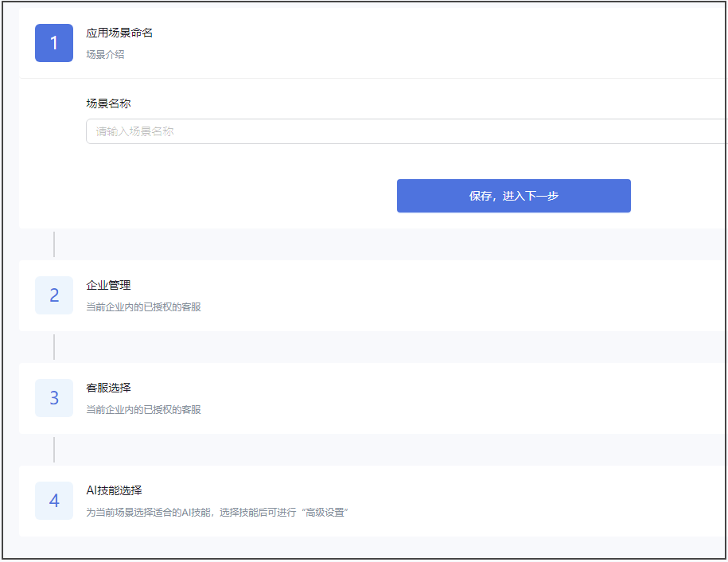Focus the 请输入场景名称 input field
The width and height of the screenshot is (728, 562).
(407, 131)
